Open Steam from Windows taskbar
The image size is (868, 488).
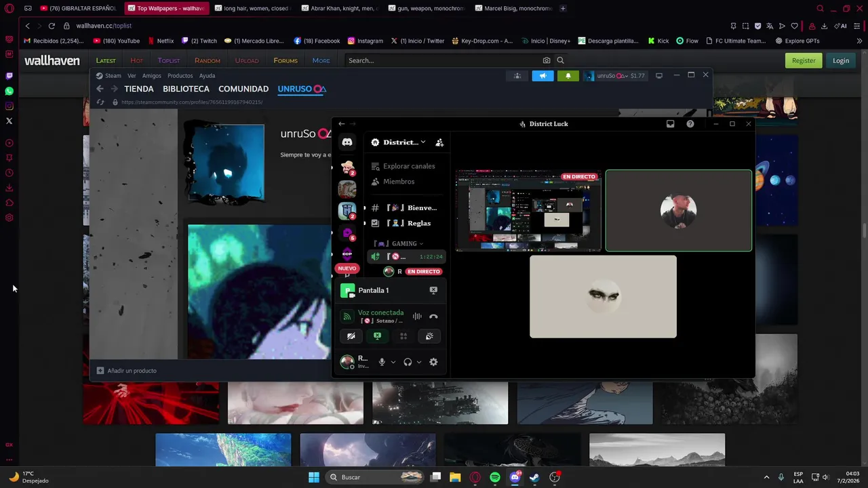coord(534,477)
